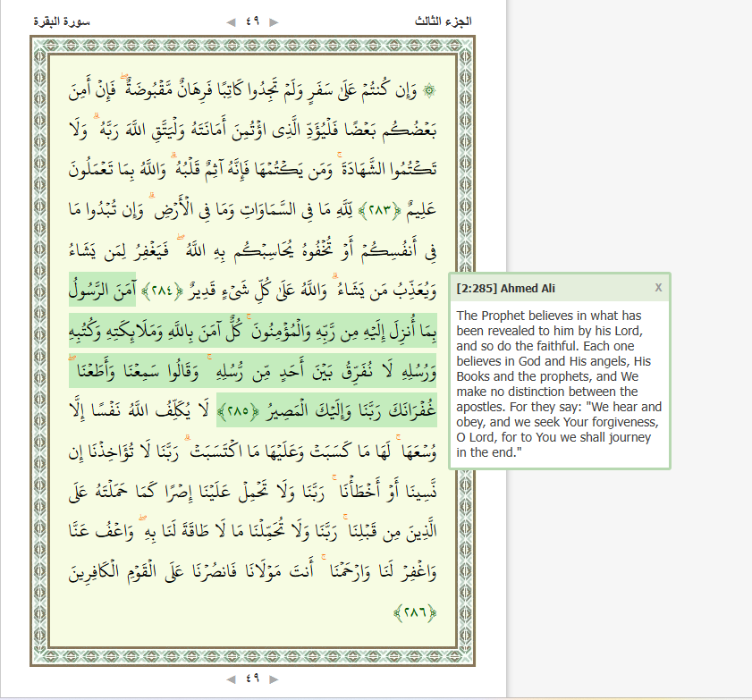Click the bottom page number ٤٩
The width and height of the screenshot is (752, 700).
[252, 679]
